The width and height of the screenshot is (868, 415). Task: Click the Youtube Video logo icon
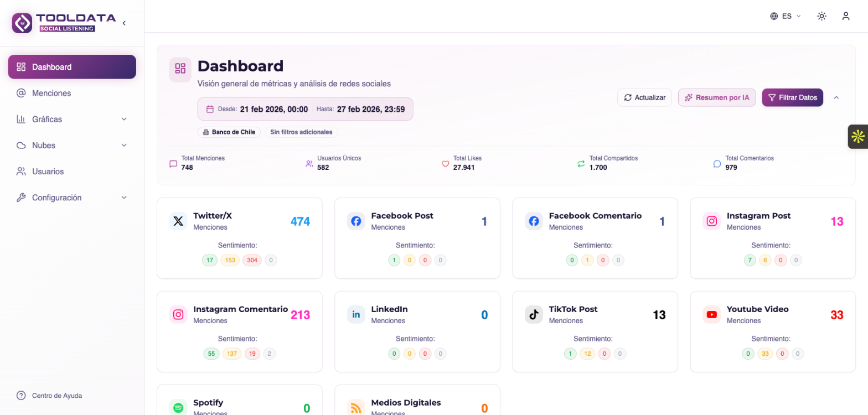pos(712,315)
